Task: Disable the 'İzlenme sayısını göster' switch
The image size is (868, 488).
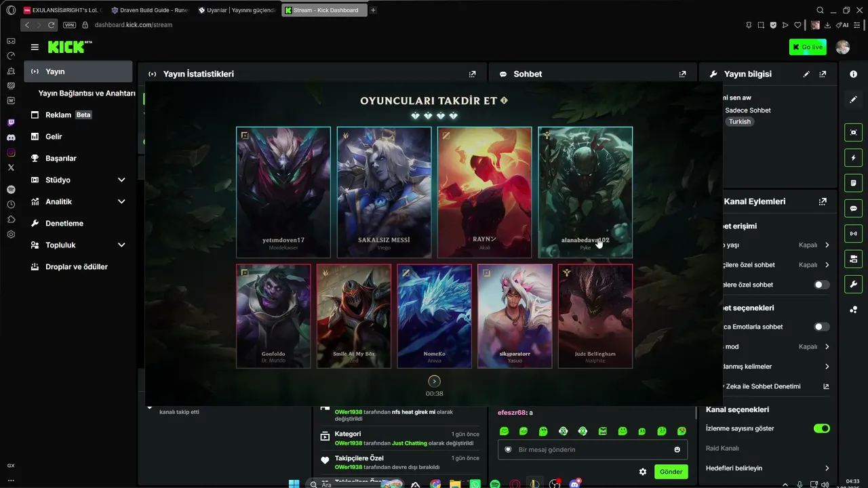Action: pos(822,428)
